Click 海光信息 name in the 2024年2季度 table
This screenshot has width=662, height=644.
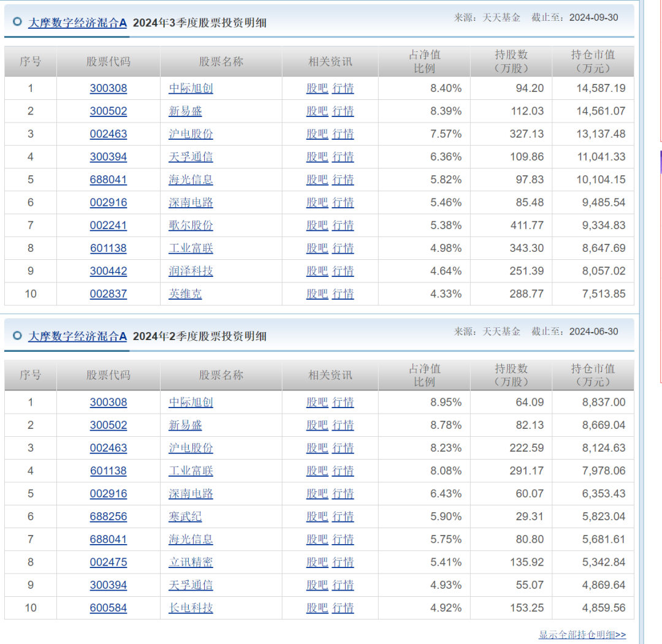click(x=191, y=539)
